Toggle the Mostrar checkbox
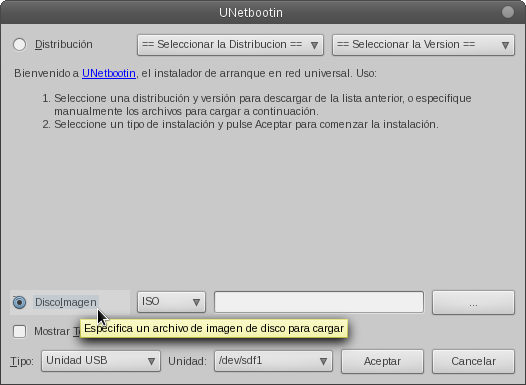Viewport: 526px width, 385px height. point(19,331)
